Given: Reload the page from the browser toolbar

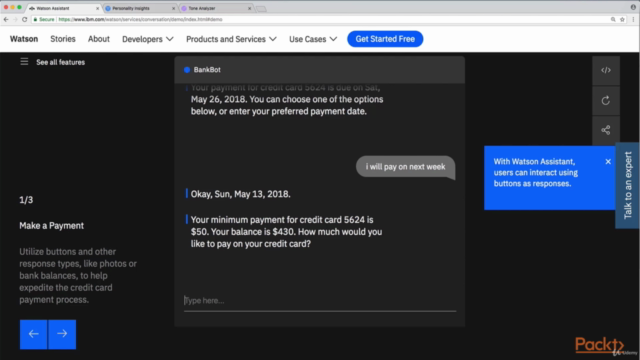Looking at the screenshot, I should (x=24, y=19).
